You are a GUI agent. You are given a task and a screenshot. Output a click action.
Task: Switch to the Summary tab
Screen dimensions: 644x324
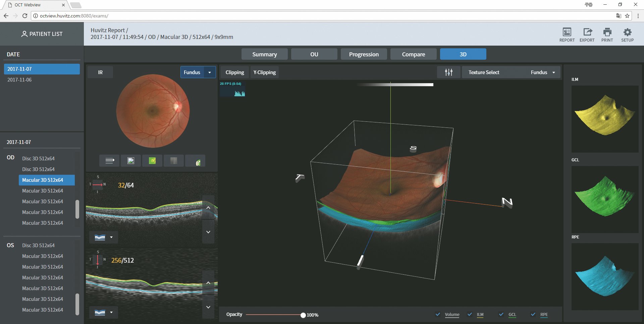(x=264, y=54)
